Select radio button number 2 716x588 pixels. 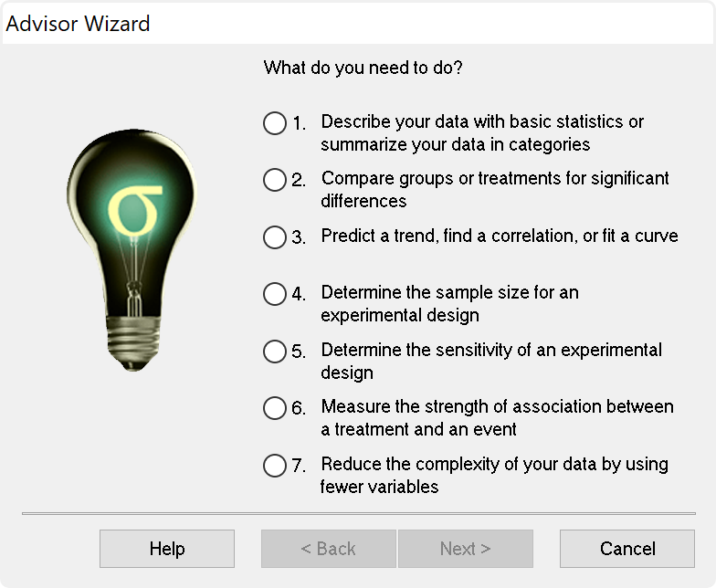pos(274,180)
